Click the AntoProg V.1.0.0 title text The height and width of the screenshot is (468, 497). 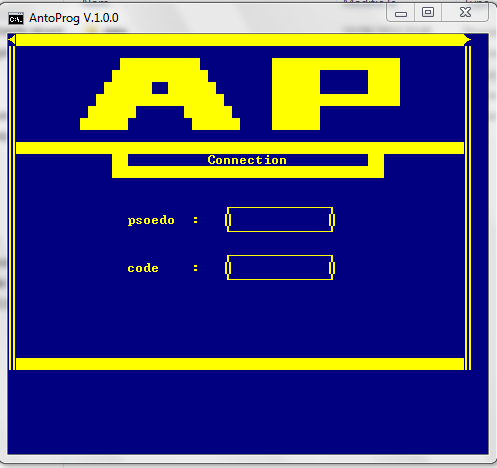pyautogui.click(x=74, y=18)
